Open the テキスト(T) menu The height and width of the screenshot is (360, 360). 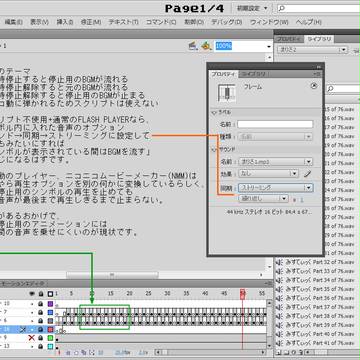pyautogui.click(x=123, y=22)
